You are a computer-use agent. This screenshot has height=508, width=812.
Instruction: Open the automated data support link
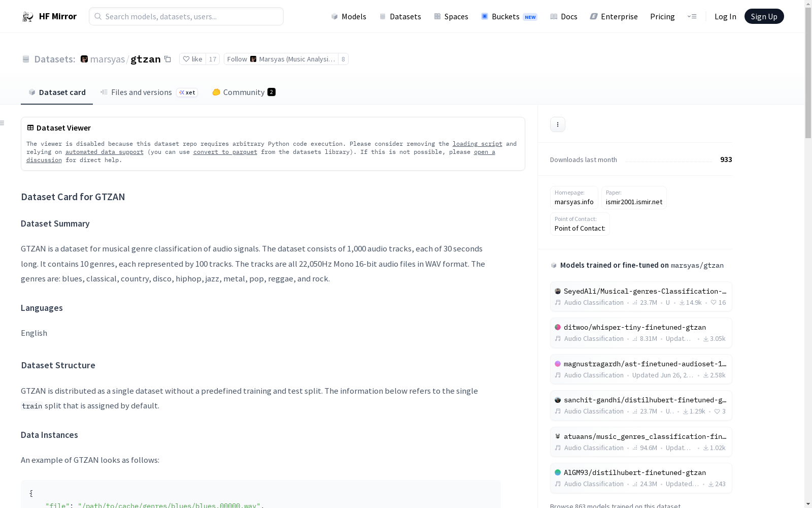pyautogui.click(x=105, y=152)
